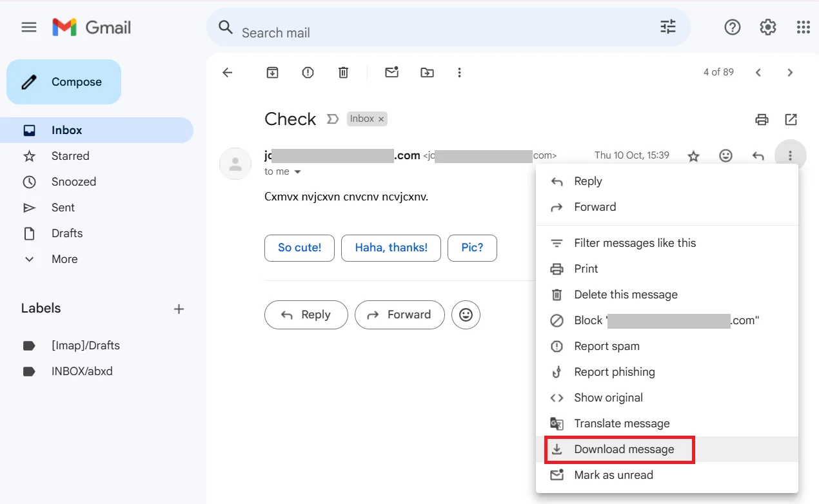Open toolbar More options three-dot icon
The image size is (819, 504).
(x=459, y=73)
